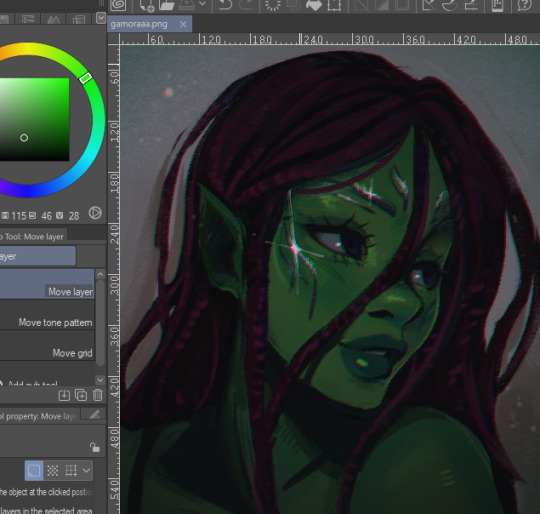
Task: Toggle Show selection border icon
Action: (402, 5)
